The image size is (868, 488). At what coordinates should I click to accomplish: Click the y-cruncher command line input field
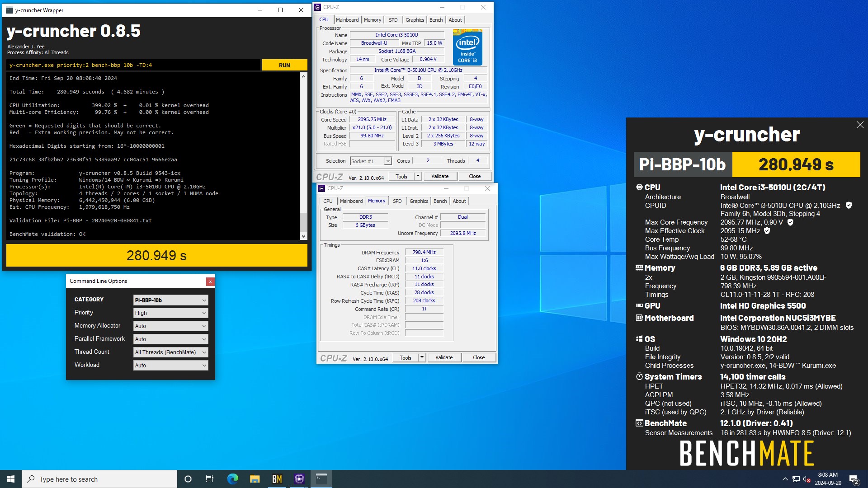tap(133, 65)
